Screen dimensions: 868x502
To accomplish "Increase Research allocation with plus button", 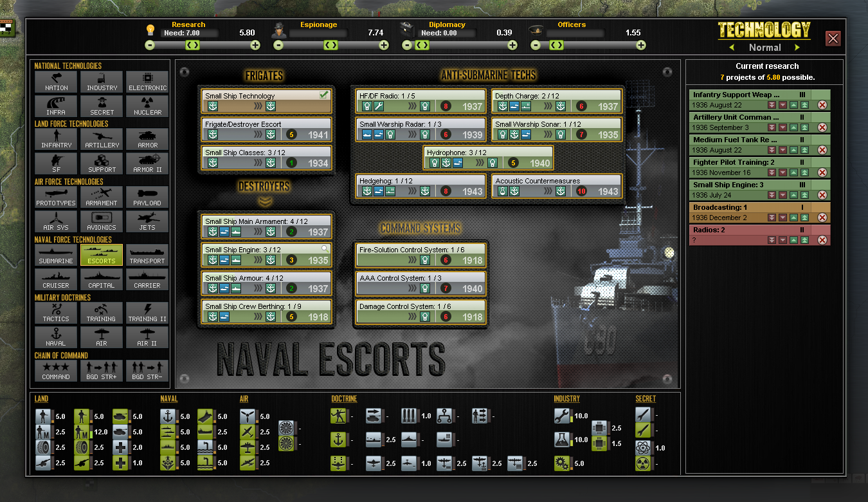I will 255,45.
